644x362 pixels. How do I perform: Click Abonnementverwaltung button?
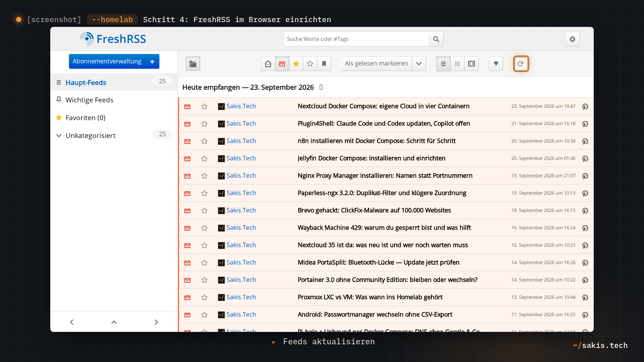[107, 62]
